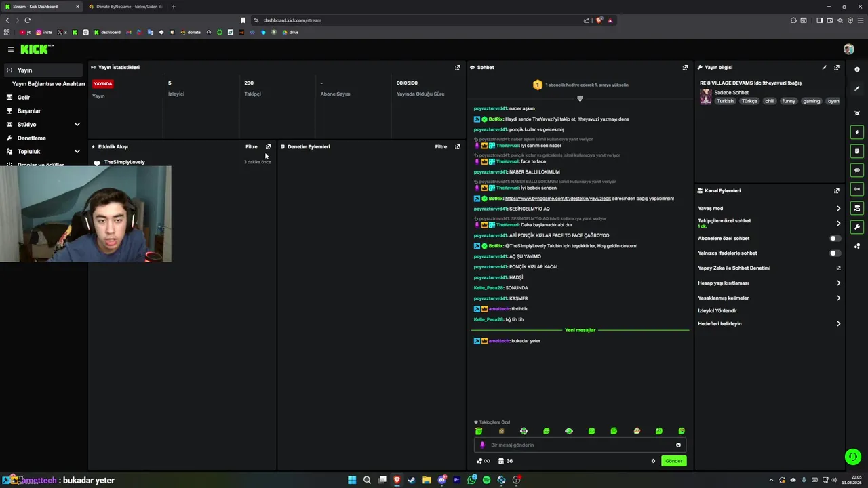This screenshot has height=488, width=868.
Task: Open the Windows Start menu
Action: (352, 480)
